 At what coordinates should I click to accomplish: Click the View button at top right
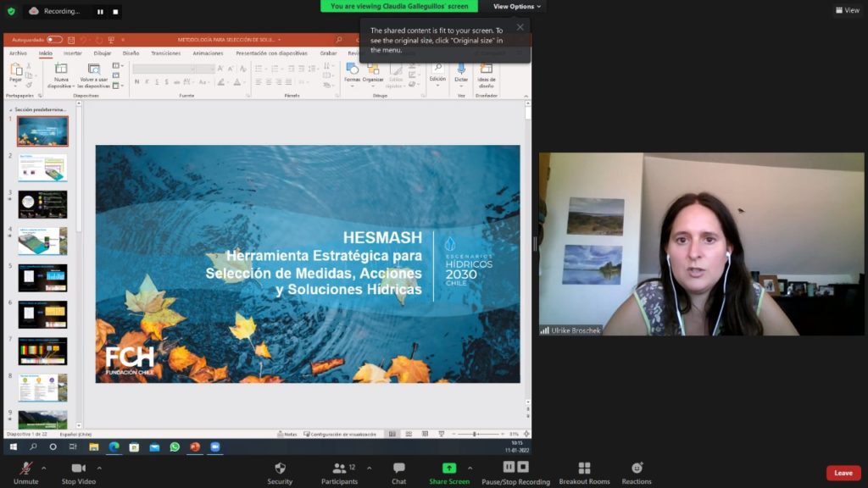847,10
